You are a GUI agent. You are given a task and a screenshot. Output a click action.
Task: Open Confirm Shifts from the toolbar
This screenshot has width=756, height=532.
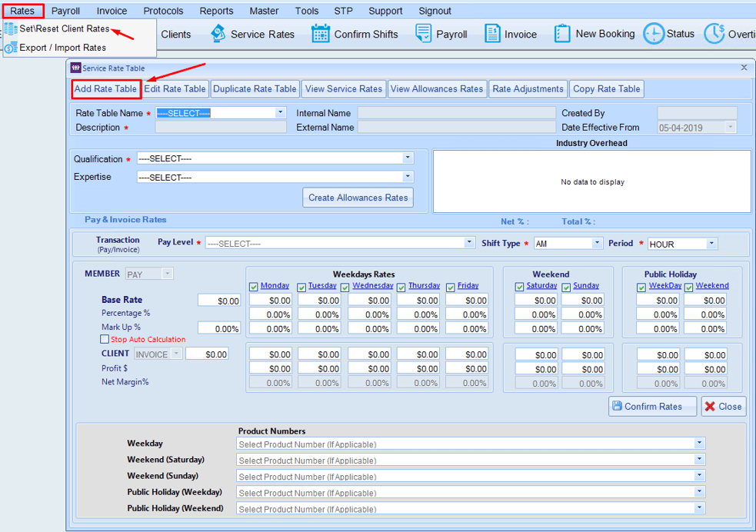355,34
